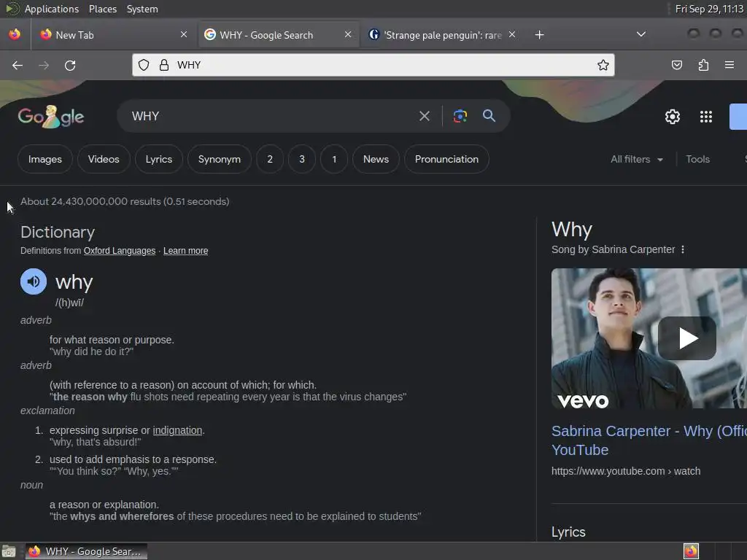Switch to the Strange pale penguin tab
This screenshot has width=747, height=560.
click(441, 35)
